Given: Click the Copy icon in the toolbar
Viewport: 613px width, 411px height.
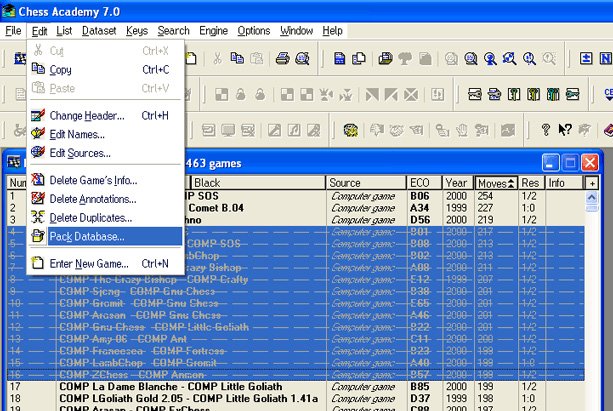Looking at the screenshot, I should click(238, 59).
